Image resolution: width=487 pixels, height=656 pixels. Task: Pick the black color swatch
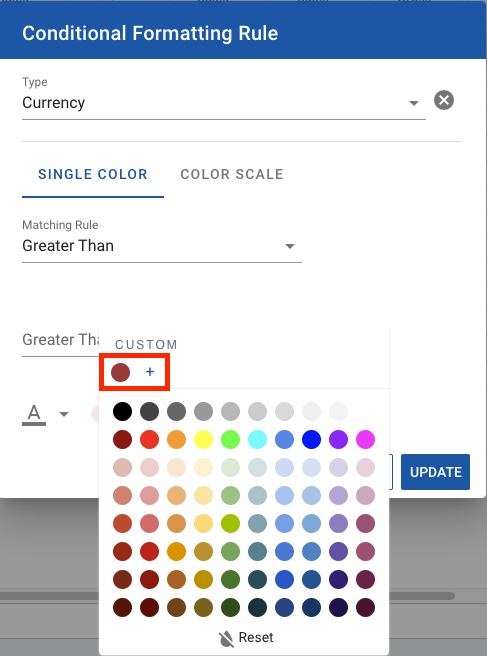coord(122,412)
